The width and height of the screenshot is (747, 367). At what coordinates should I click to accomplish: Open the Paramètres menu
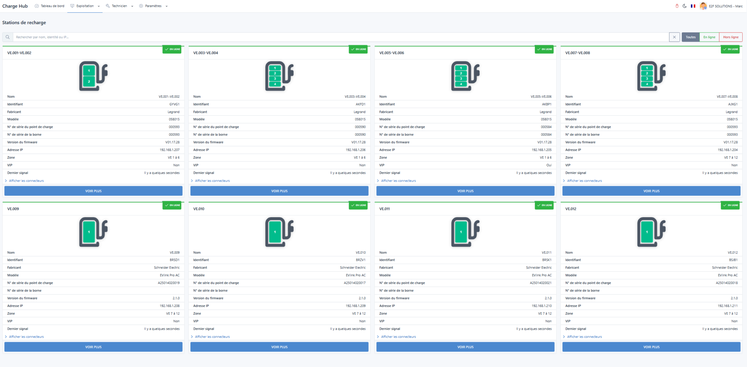tap(152, 6)
